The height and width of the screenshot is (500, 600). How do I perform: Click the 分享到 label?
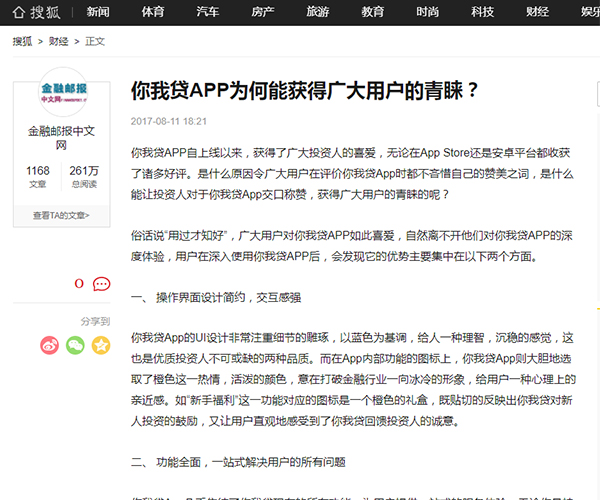click(x=95, y=321)
